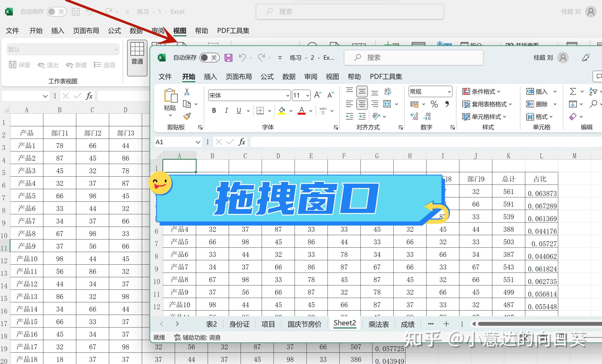Image resolution: width=602 pixels, height=364 pixels.
Task: Open the Fill Color dropdown arrow
Action: pyautogui.click(x=291, y=111)
